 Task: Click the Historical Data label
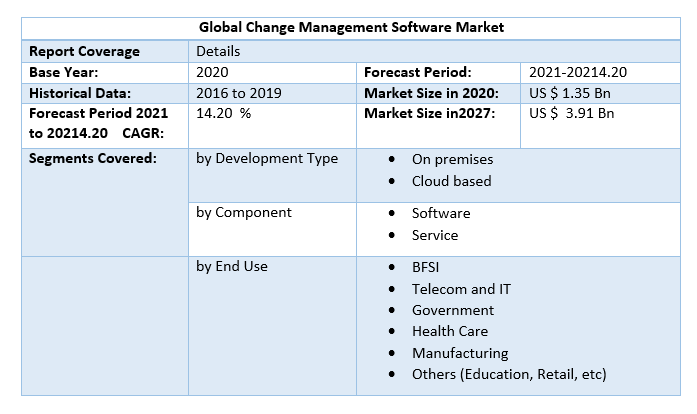click(x=79, y=93)
